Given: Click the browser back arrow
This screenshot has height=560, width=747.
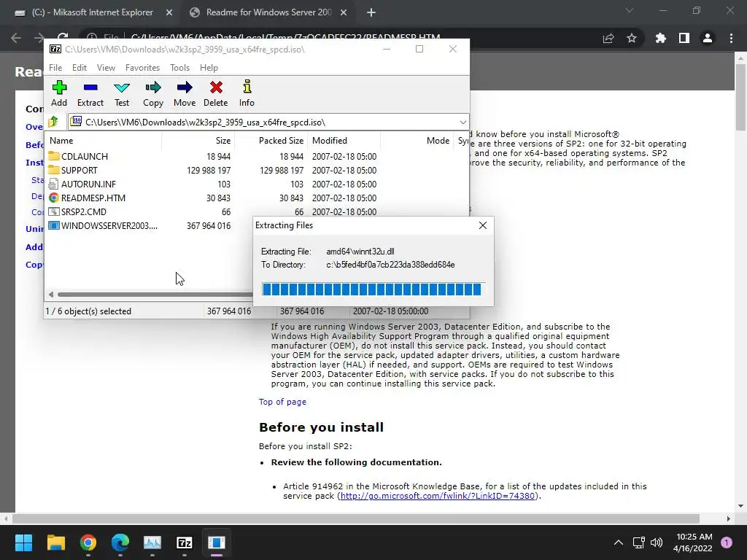Looking at the screenshot, I should coord(16,38).
